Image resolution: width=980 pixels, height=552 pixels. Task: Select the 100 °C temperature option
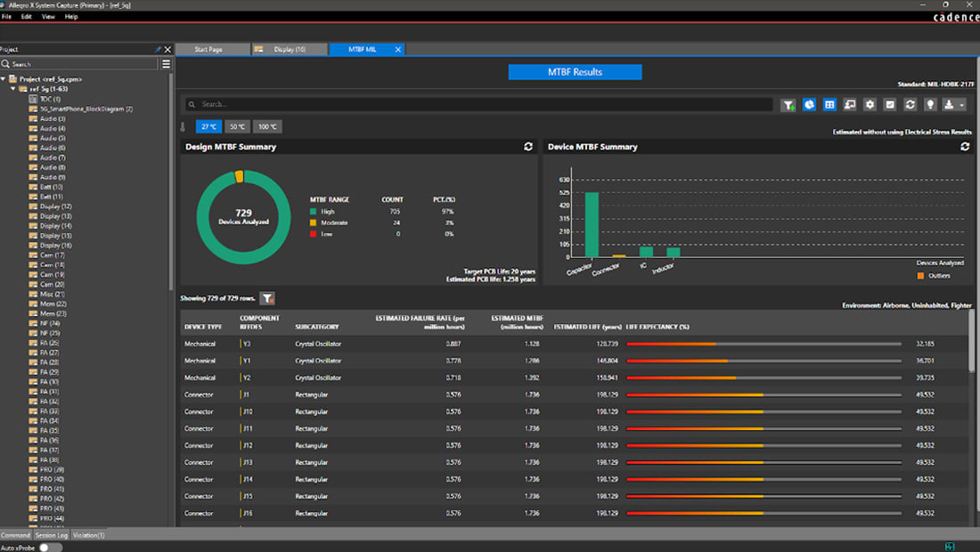click(x=267, y=126)
